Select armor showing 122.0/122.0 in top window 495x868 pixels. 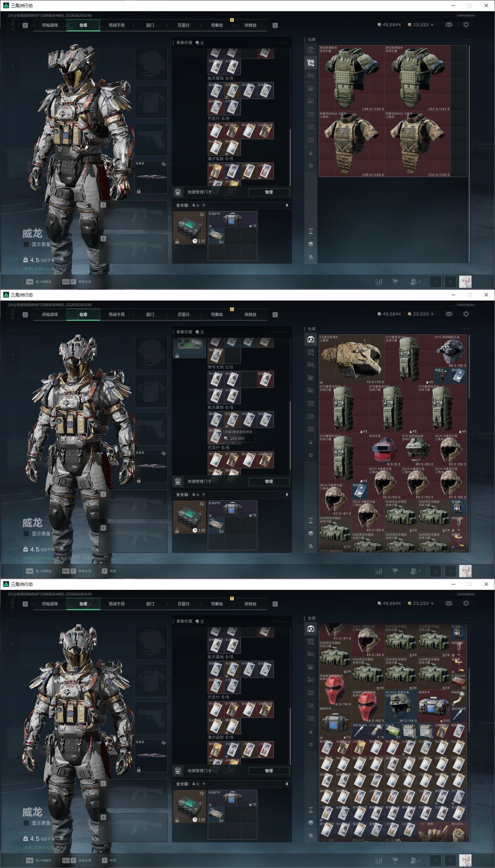(417, 144)
